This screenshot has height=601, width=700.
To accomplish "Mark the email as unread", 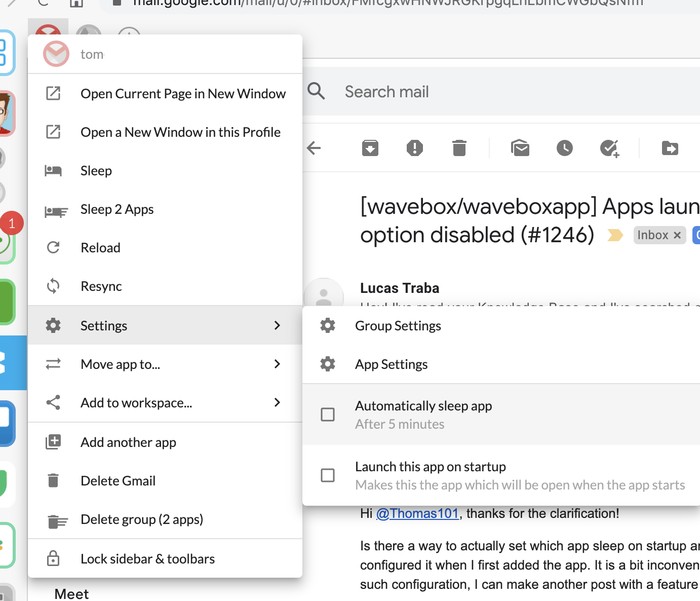I will click(520, 148).
